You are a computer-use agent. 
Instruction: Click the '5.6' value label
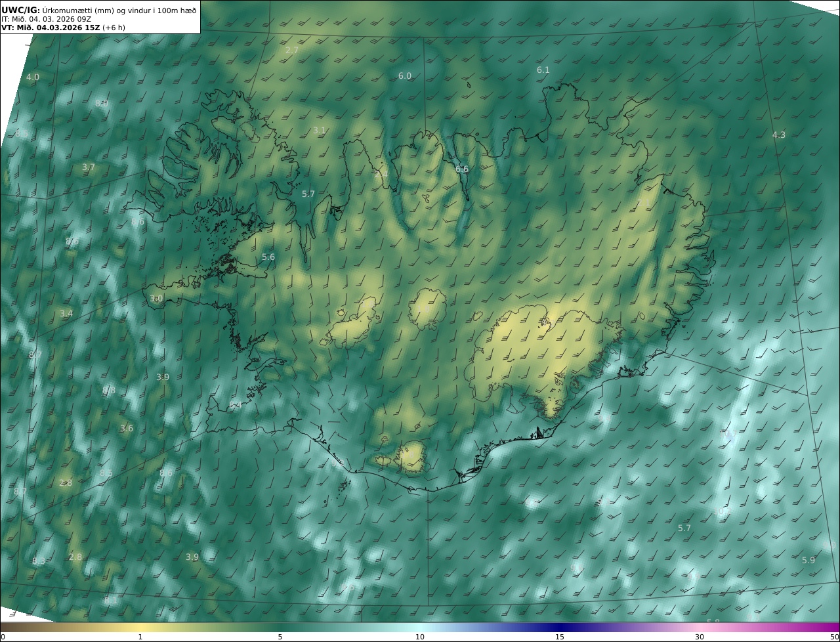coord(268,257)
